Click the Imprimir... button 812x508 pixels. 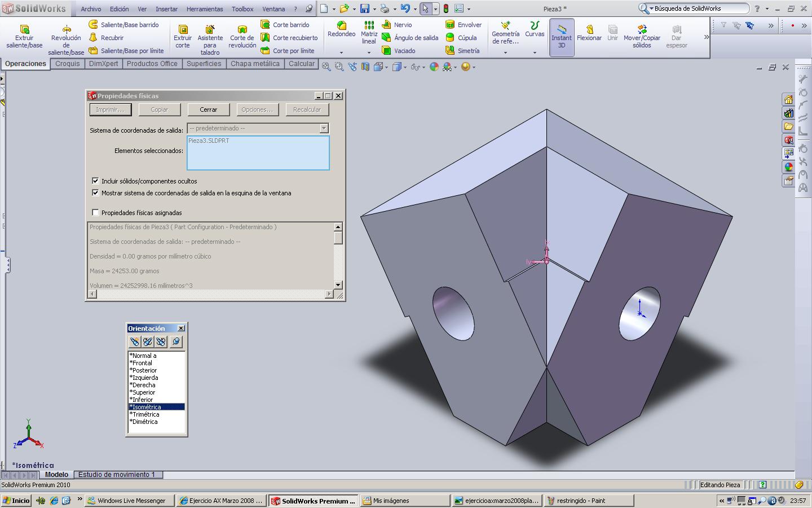coord(110,110)
